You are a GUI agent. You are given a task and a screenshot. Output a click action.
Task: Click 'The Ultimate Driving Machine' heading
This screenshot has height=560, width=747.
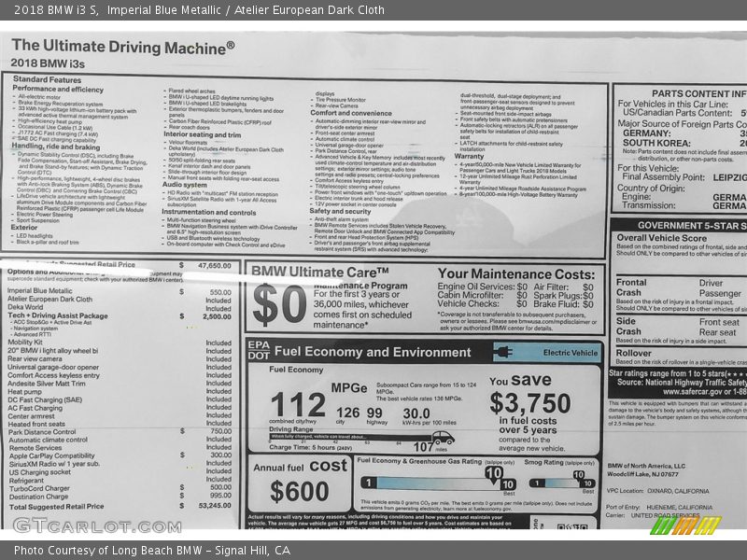pos(123,46)
